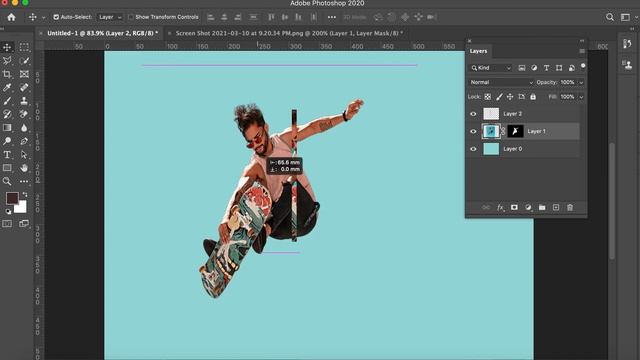Open the fx layer style menu

500,207
